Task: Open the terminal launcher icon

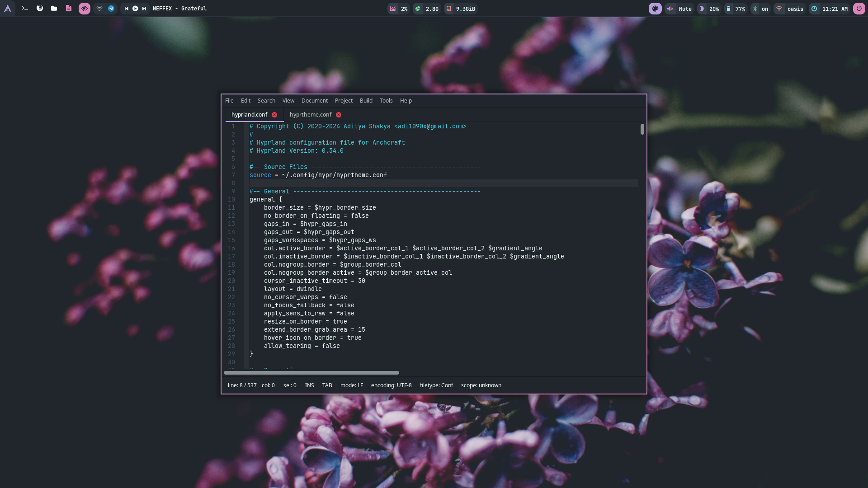Action: click(x=25, y=9)
